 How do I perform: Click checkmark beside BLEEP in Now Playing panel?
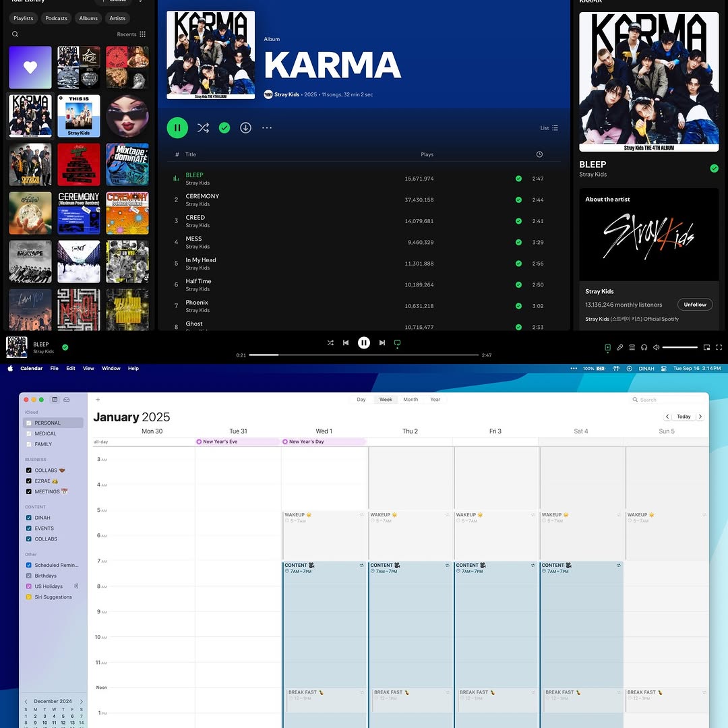[x=714, y=169]
